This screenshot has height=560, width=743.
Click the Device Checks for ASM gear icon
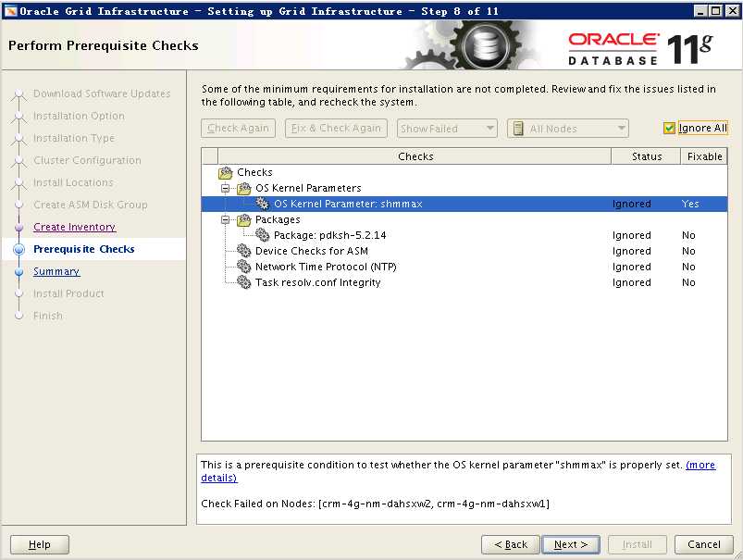click(244, 251)
